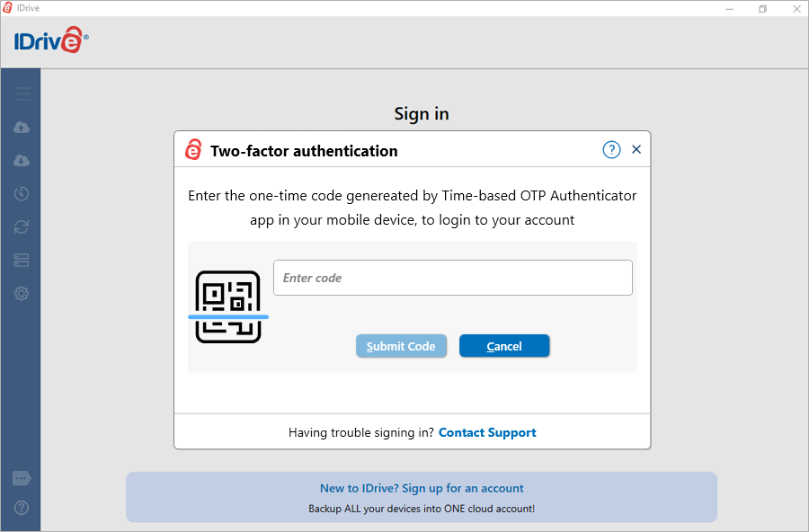809x532 pixels.
Task: Click the IDrive icon in the title bar
Action: [9, 7]
